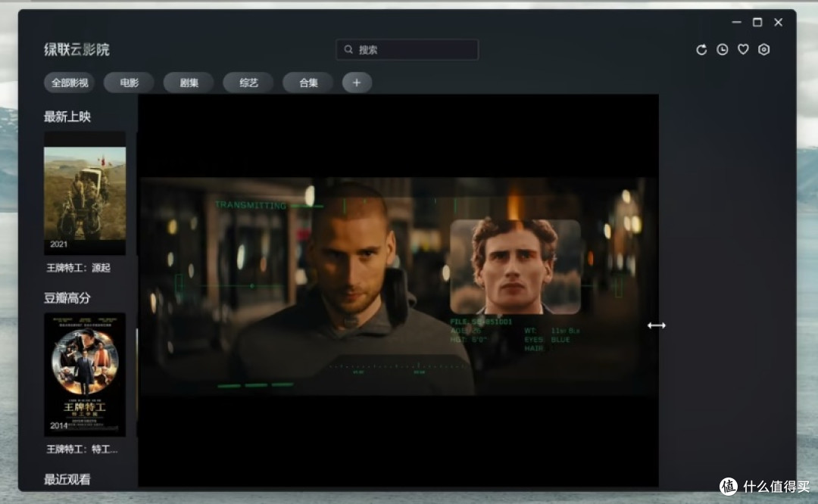The width and height of the screenshot is (818, 504).
Task: Open the 2021 王牌特工：源起 poster
Action: [x=85, y=194]
